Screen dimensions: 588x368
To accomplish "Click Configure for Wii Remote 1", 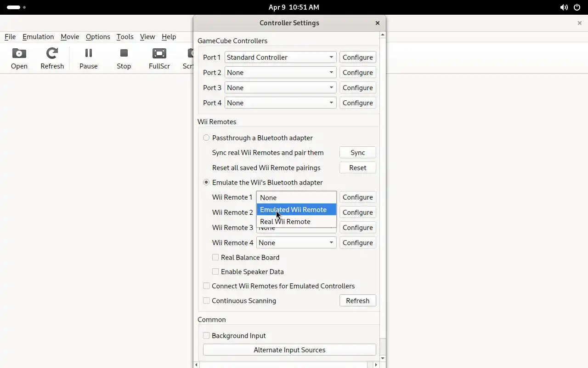I will [358, 197].
